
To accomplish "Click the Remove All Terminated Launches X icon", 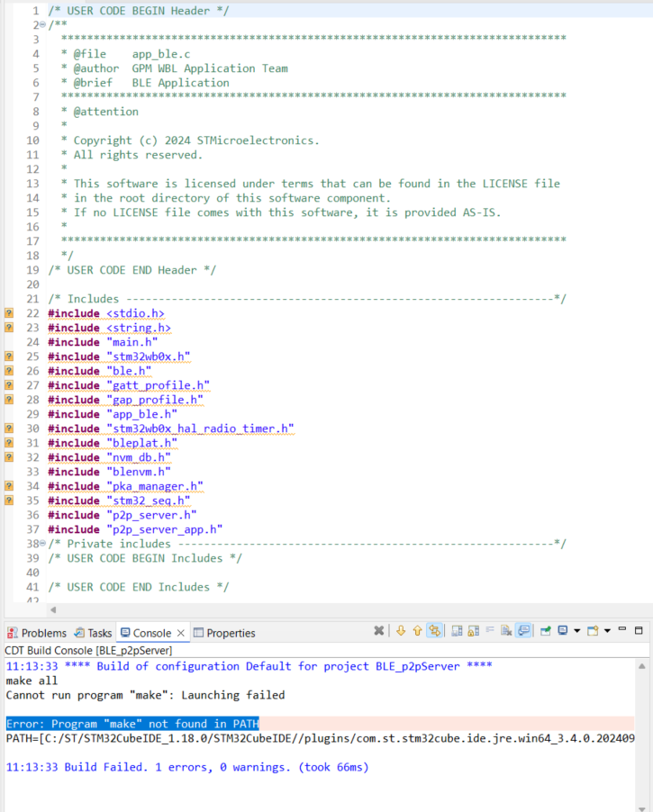I will point(379,631).
